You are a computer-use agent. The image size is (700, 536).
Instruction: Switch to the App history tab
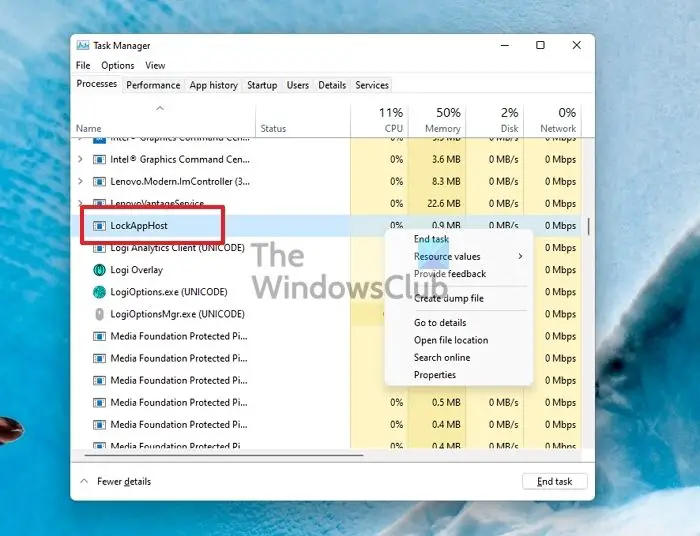tap(213, 85)
